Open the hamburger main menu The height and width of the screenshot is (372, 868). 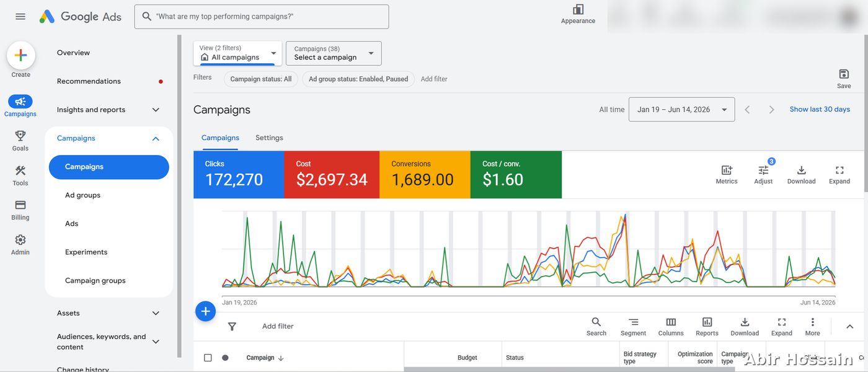point(20,17)
